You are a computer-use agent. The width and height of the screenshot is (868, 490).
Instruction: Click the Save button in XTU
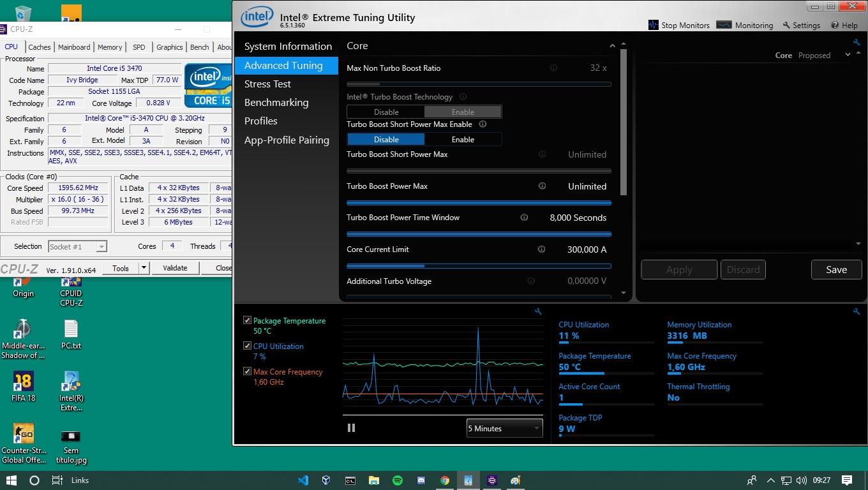coord(836,270)
